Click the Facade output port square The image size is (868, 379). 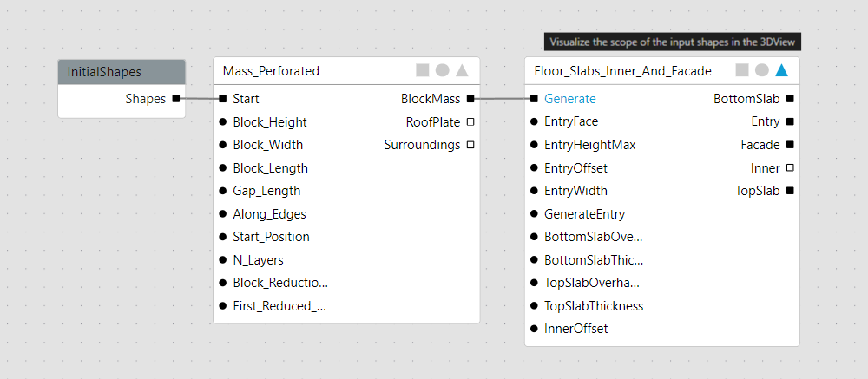click(x=790, y=145)
